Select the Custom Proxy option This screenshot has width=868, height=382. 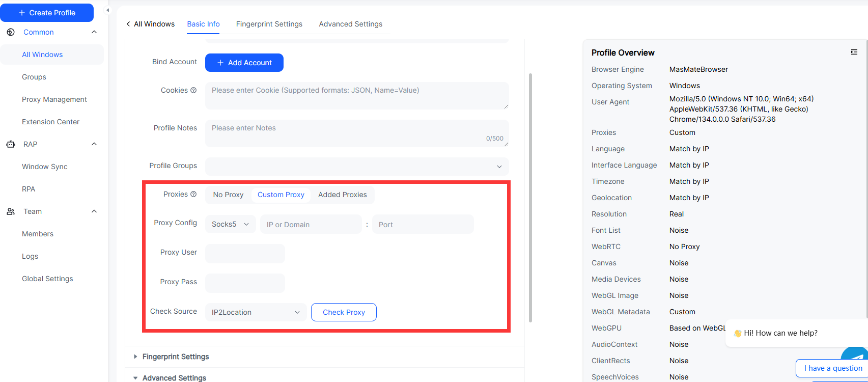pos(281,195)
